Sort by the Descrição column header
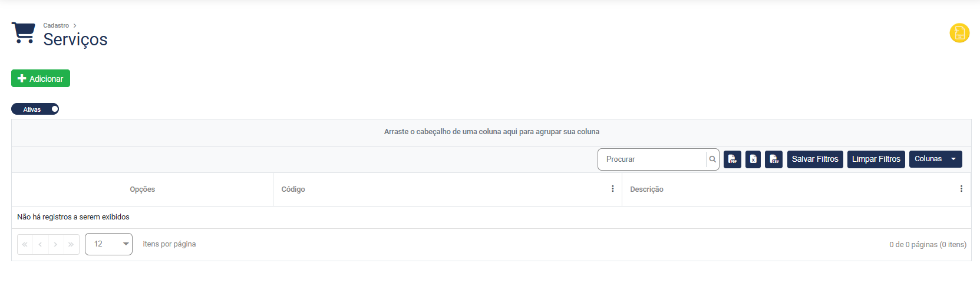The image size is (980, 283). [x=646, y=189]
